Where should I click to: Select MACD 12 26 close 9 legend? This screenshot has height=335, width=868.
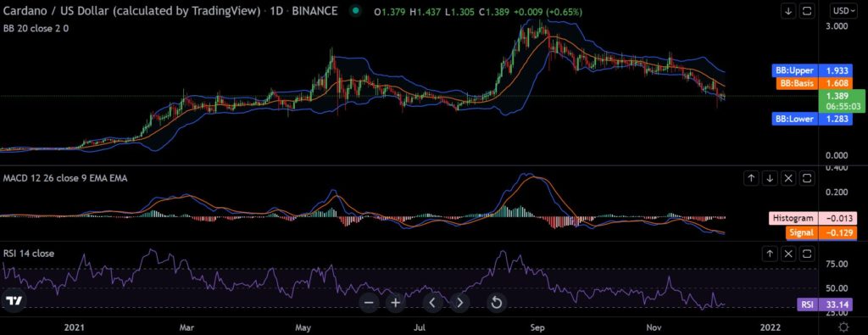(x=65, y=178)
